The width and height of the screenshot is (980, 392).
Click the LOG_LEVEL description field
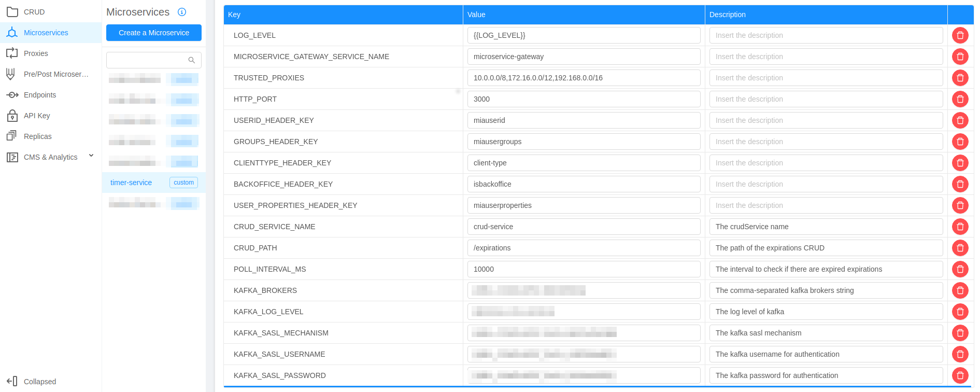click(x=826, y=35)
